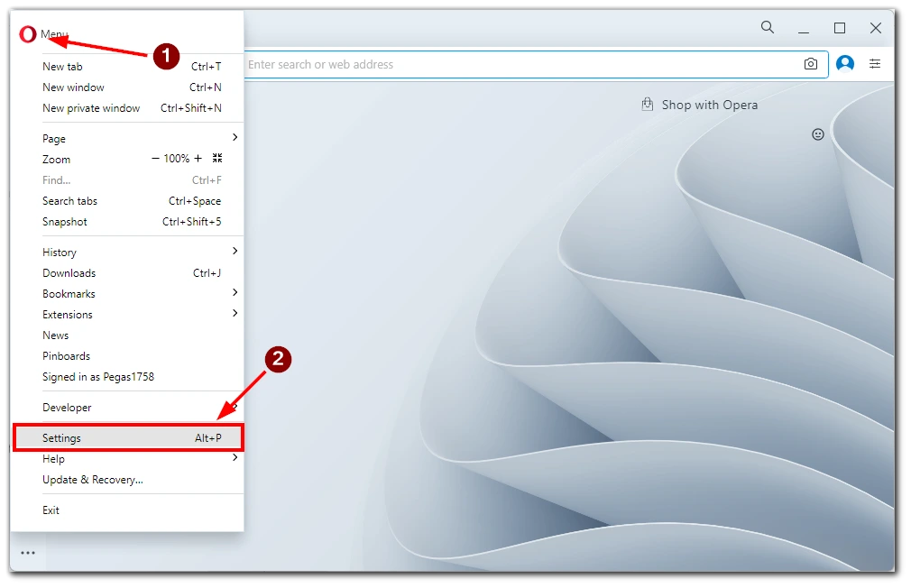
Task: Expand the Page submenu arrow
Action: pyautogui.click(x=235, y=137)
